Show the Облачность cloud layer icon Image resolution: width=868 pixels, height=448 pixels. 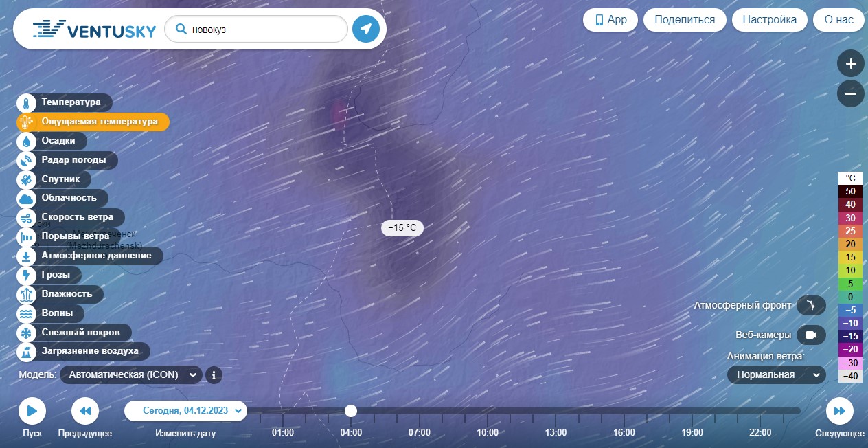point(26,199)
